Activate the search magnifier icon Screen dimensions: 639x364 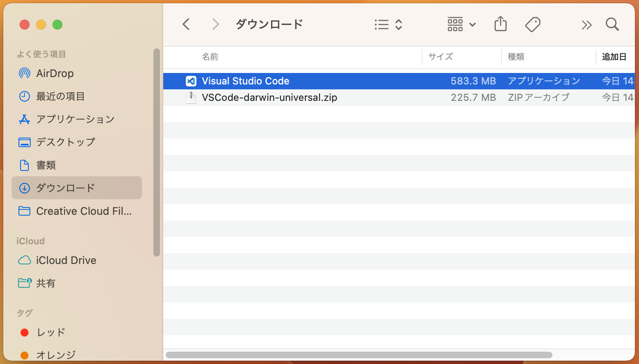[x=612, y=24]
